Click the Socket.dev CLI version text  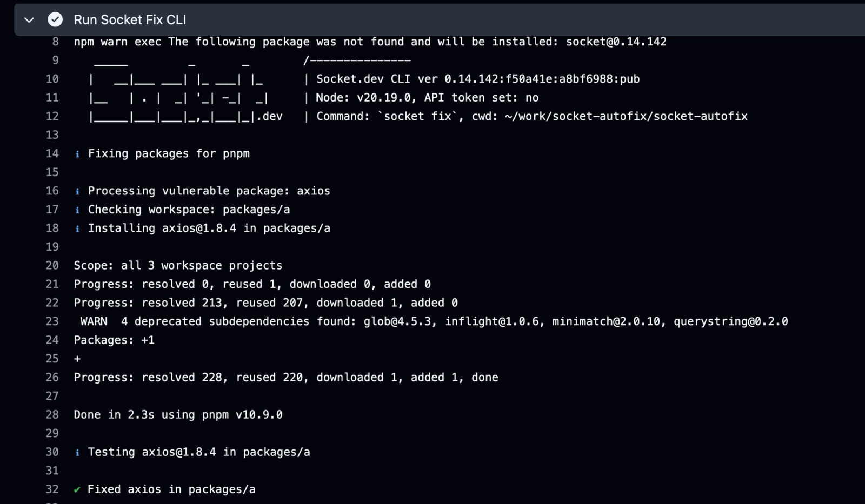(478, 79)
